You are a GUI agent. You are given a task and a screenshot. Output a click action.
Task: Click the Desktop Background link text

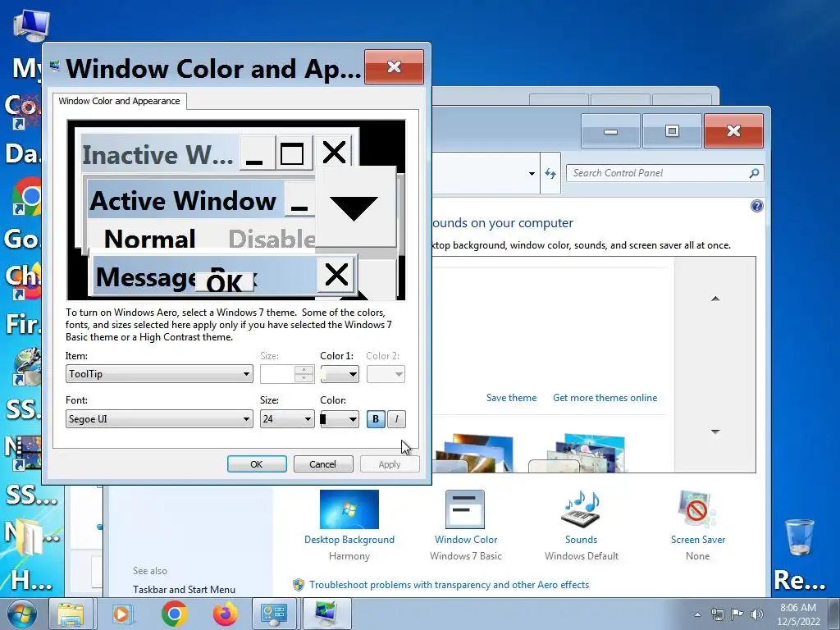coord(349,540)
